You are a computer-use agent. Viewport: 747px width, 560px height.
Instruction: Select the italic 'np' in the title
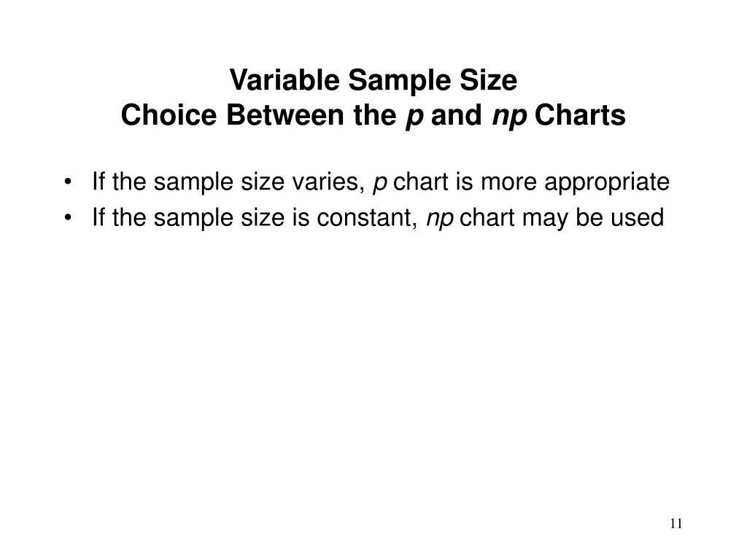pos(509,117)
